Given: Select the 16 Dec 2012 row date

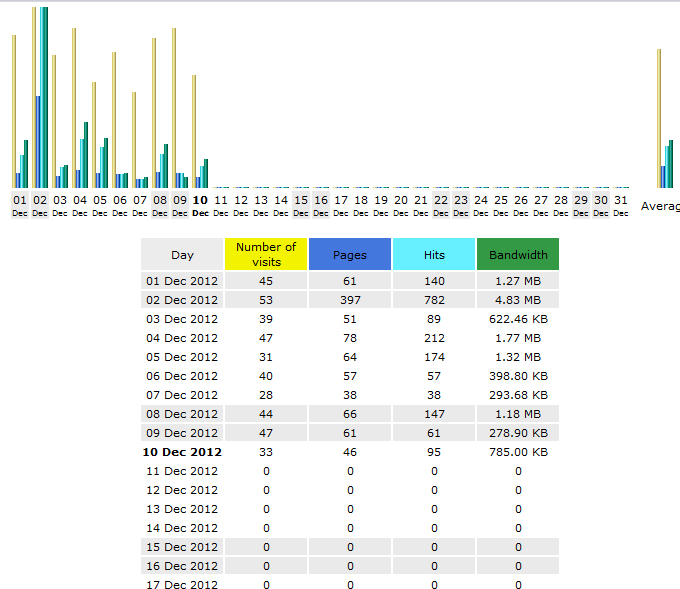Looking at the screenshot, I should pyautogui.click(x=182, y=566).
